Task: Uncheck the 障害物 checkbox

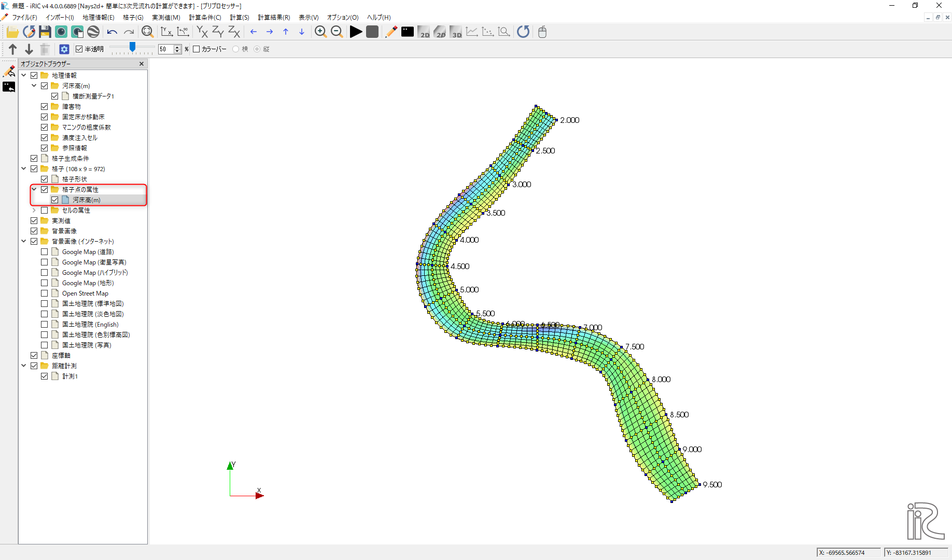Action: (45, 106)
